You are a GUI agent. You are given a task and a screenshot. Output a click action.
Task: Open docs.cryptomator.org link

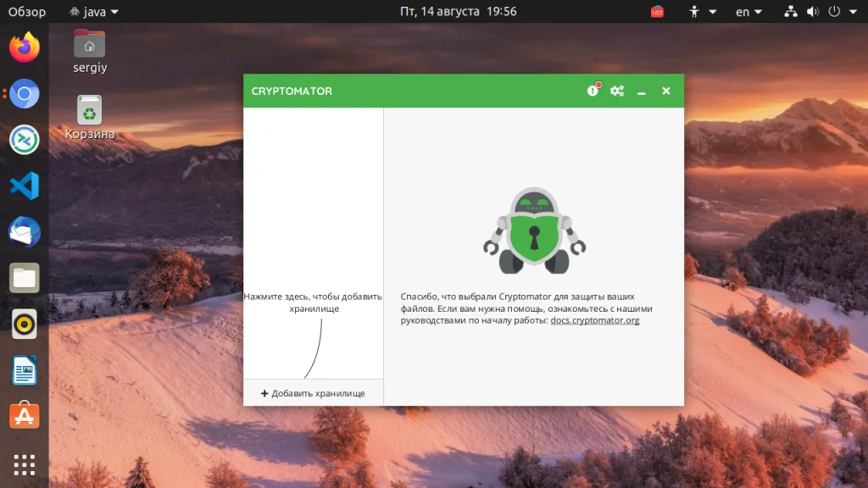point(594,320)
